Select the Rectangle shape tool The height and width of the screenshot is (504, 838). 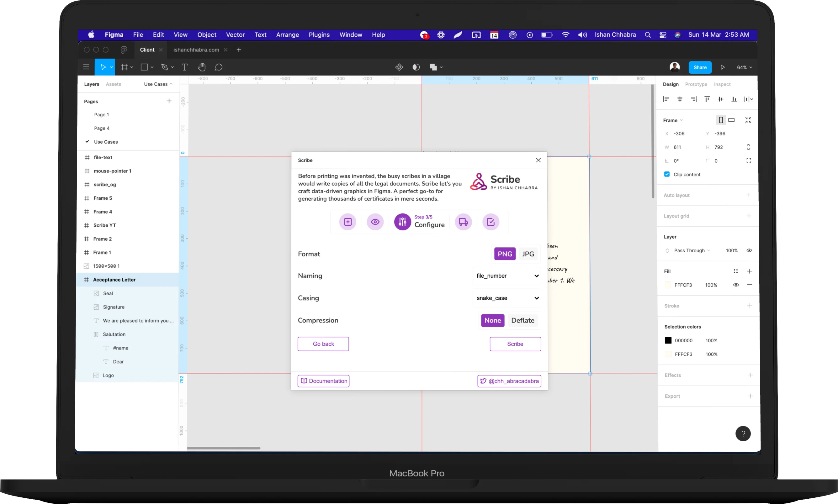(144, 67)
